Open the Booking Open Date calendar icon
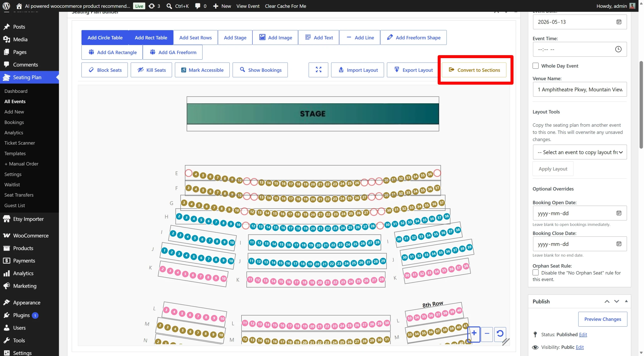644x356 pixels. coord(619,213)
